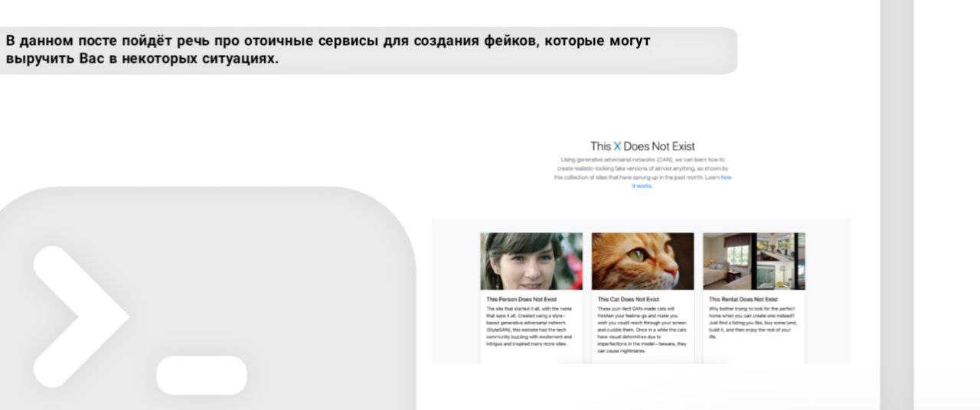Open the rental room thumbnail
980x410 pixels.
pos(754,261)
